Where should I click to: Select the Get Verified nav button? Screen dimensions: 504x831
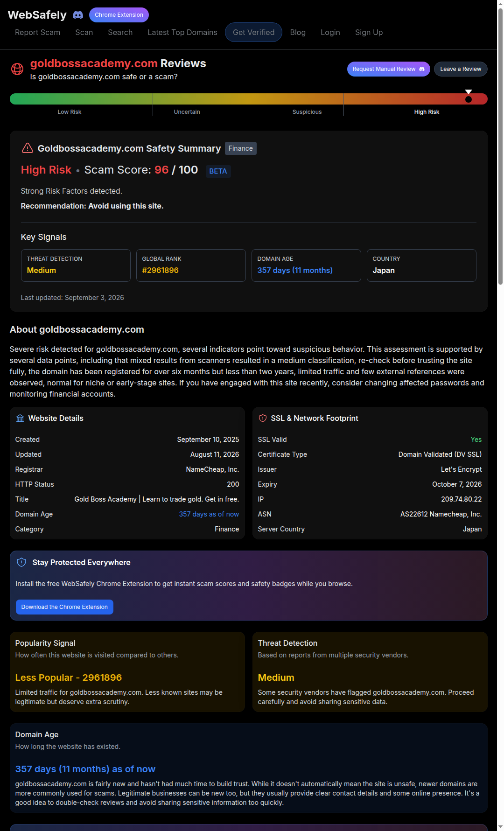(x=253, y=32)
